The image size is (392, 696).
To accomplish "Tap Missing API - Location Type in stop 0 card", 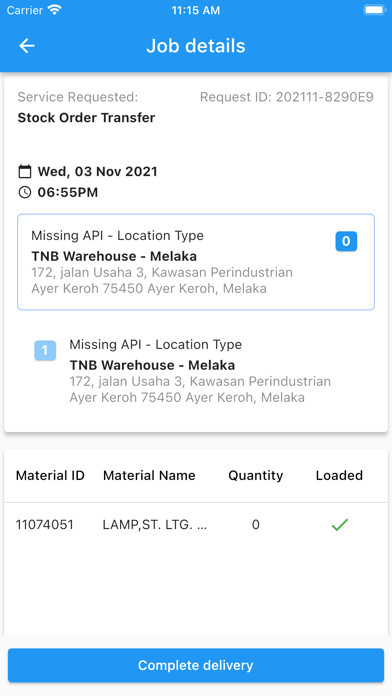I will [x=117, y=236].
